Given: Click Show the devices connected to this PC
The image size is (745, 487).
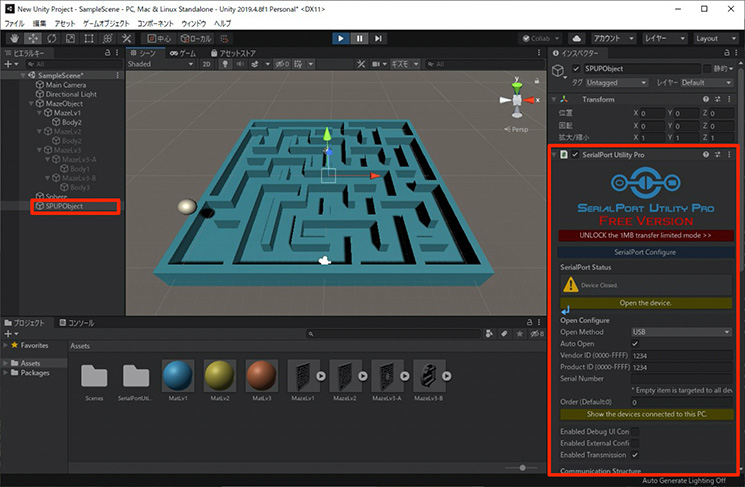Looking at the screenshot, I should [647, 414].
